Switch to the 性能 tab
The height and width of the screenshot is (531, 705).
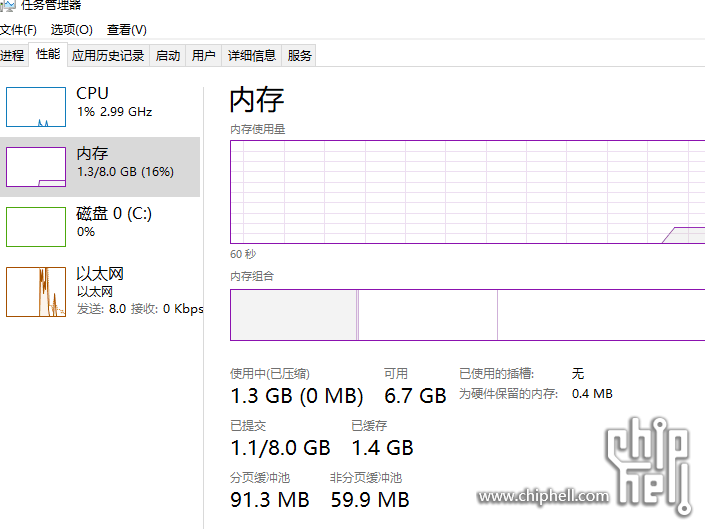47,55
